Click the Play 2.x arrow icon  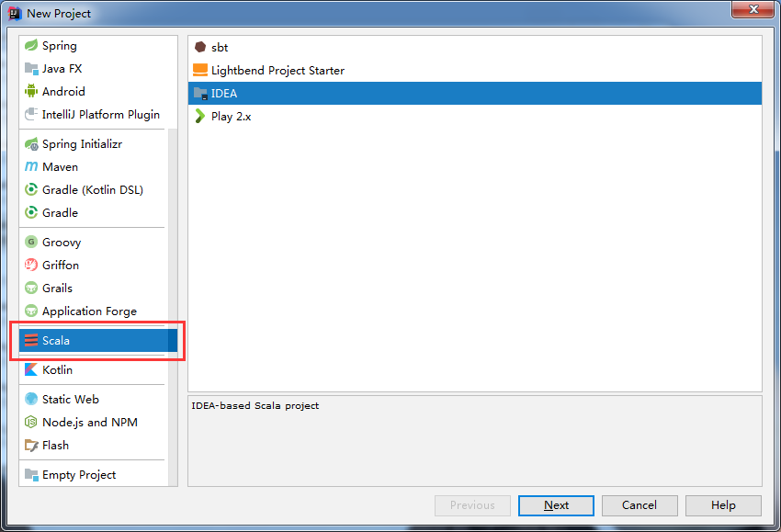tap(199, 116)
